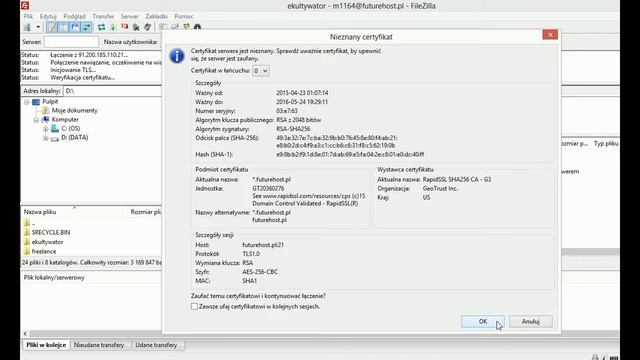Expand the C: (OS) drive node
640x360 pixels.
coord(46,129)
